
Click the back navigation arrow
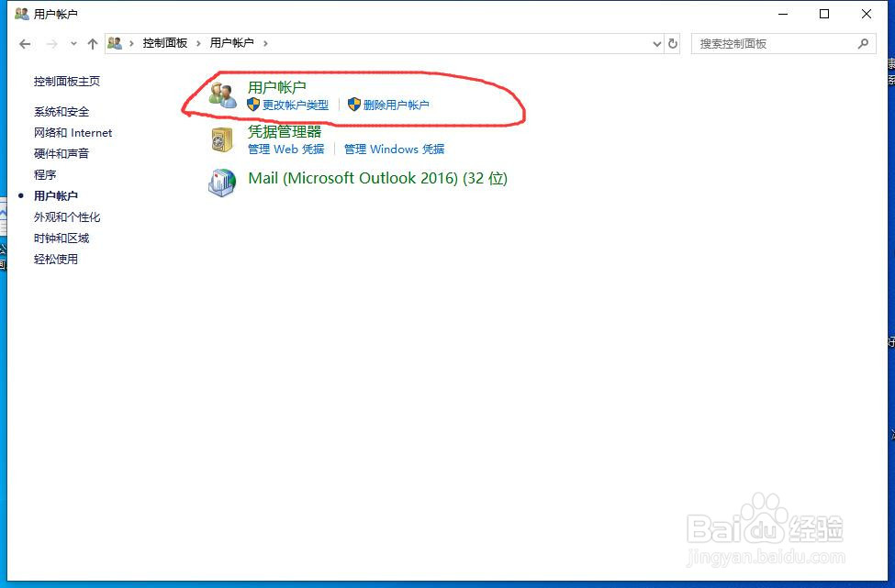tap(25, 42)
